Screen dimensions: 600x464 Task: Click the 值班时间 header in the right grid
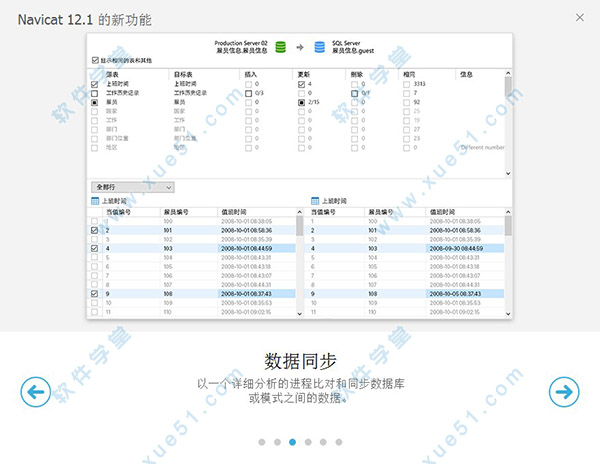click(x=442, y=212)
